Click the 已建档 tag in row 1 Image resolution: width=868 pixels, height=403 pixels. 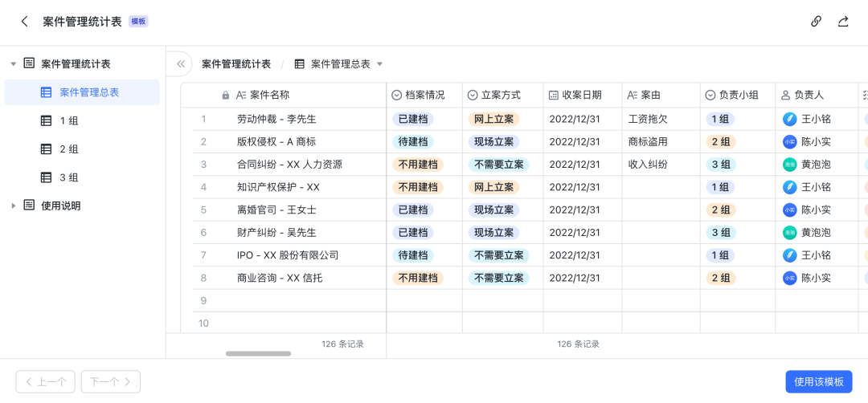pyautogui.click(x=413, y=119)
